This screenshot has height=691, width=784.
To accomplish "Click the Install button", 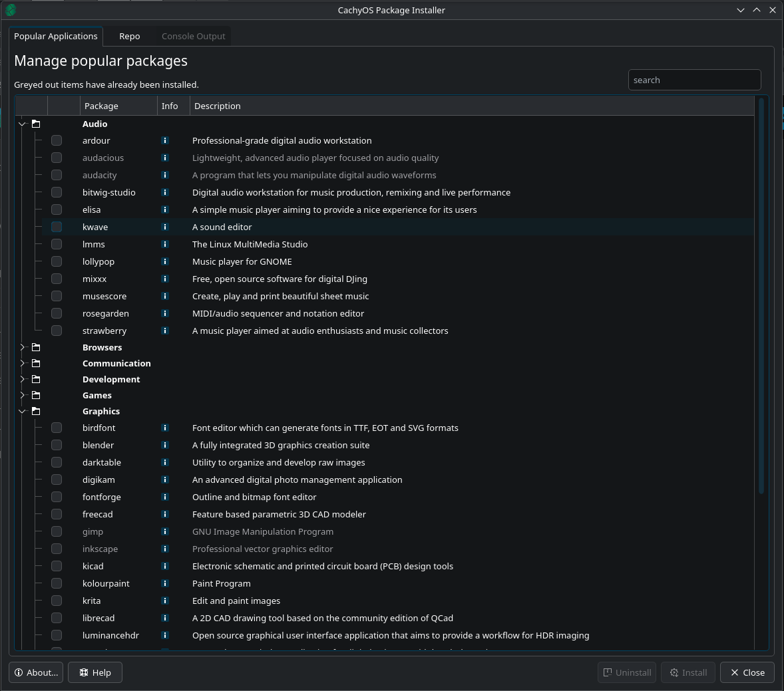I will pos(688,672).
